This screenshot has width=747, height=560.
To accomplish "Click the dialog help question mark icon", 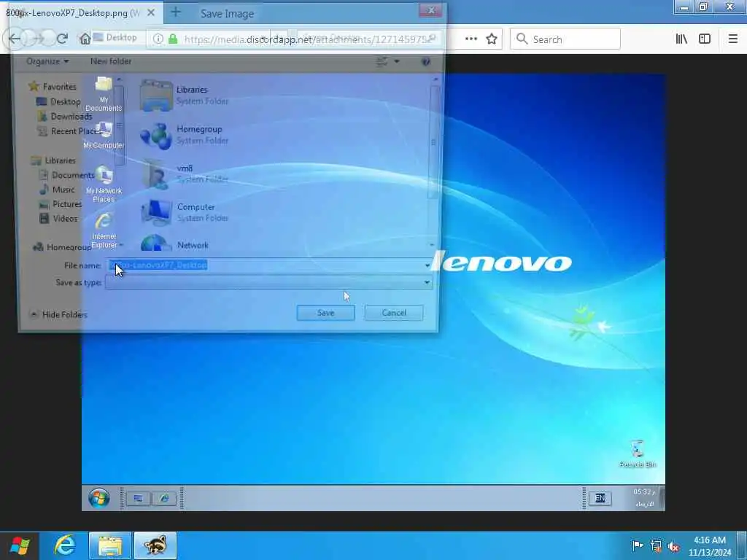I will [426, 61].
